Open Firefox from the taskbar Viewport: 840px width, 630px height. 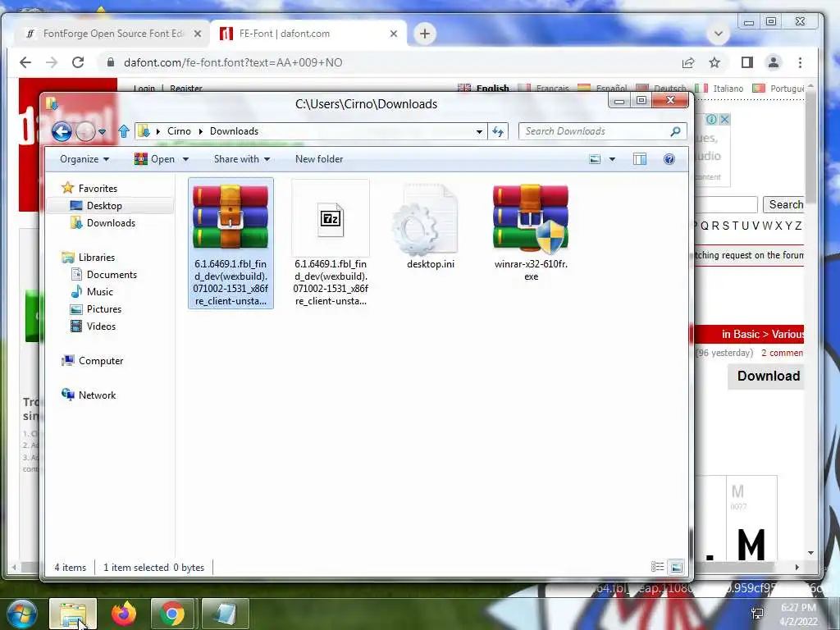[x=123, y=614]
